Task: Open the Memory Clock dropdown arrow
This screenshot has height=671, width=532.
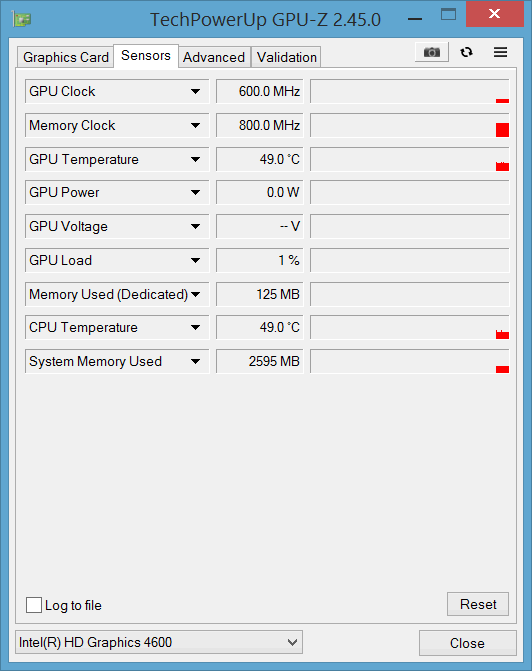Action: [196, 125]
